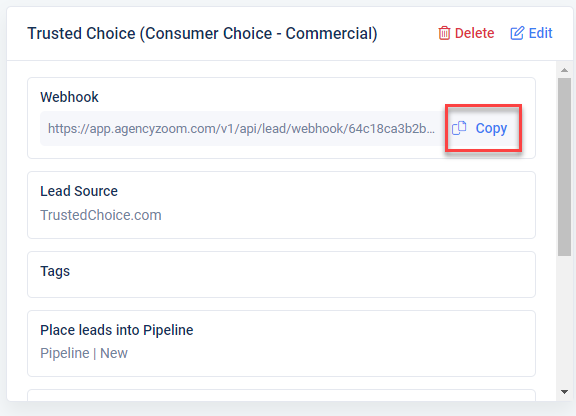Click the Webhook section heading
Viewport: 576px width, 416px height.
point(69,97)
